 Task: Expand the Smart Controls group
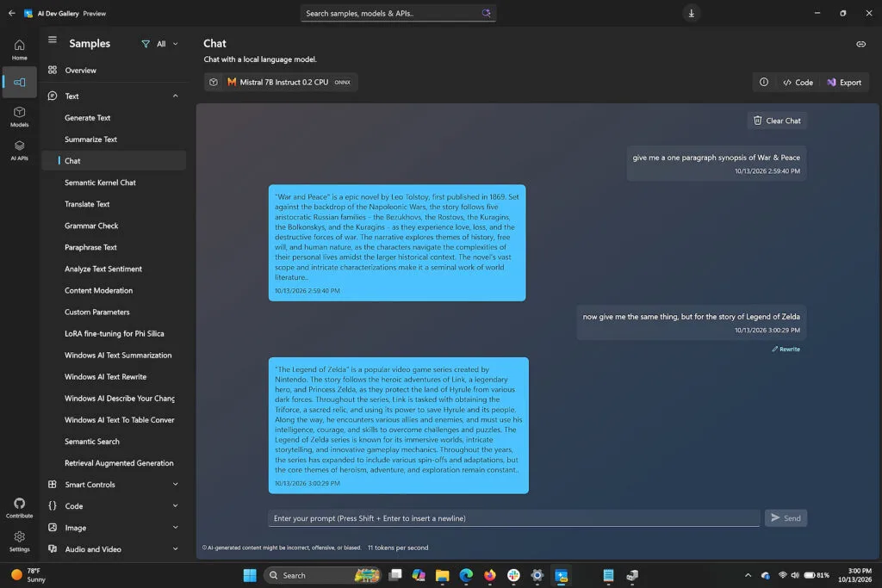tap(114, 485)
